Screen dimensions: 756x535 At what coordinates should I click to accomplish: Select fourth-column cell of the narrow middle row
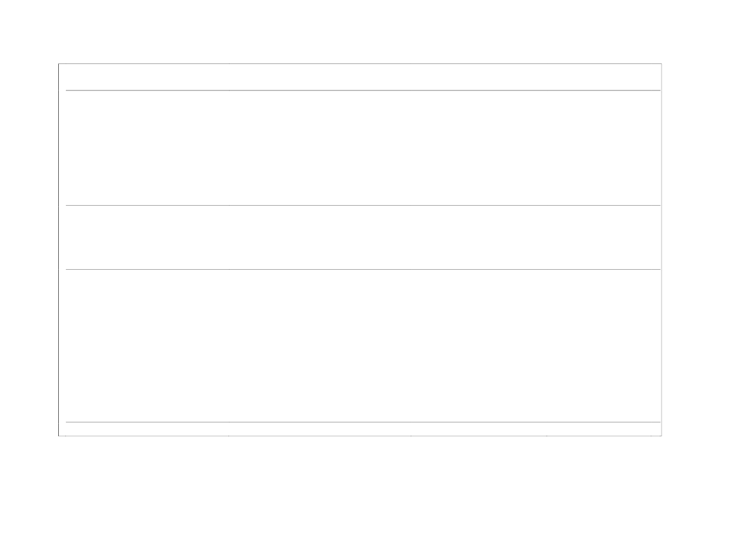tap(603, 237)
